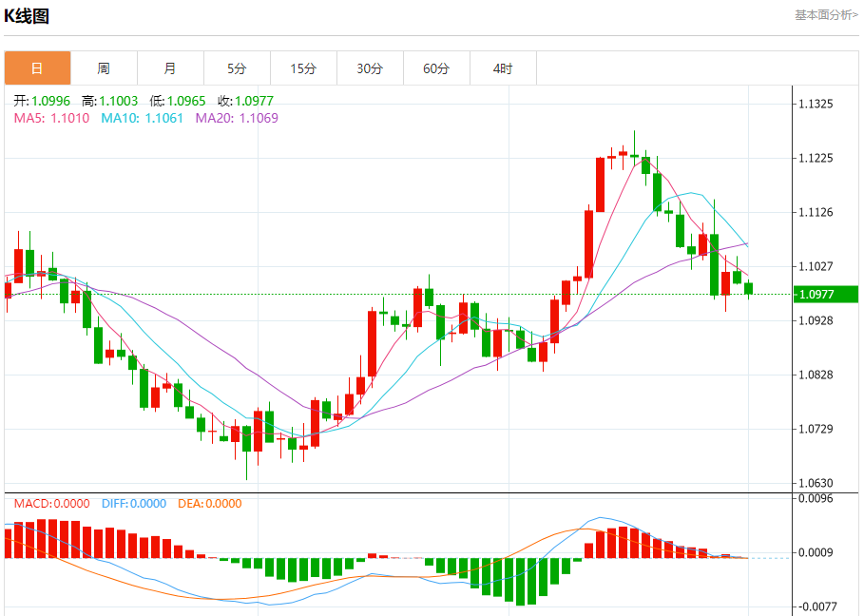This screenshot has height=616, width=864.
Task: Click the MA5: 1.1010 indicator label
Action: click(51, 118)
